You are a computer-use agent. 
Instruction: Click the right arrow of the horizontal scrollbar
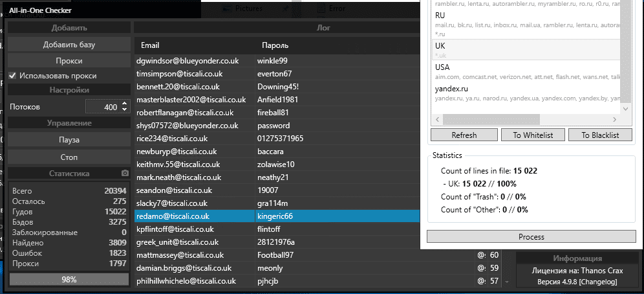pos(615,120)
